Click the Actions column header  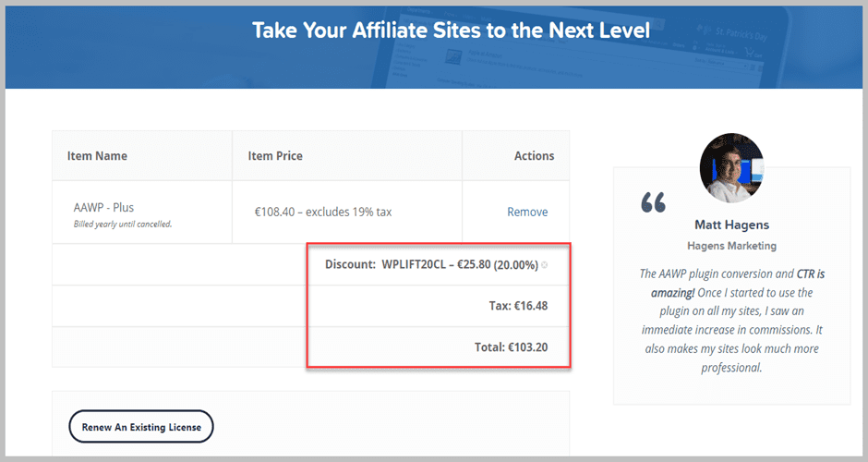(534, 156)
